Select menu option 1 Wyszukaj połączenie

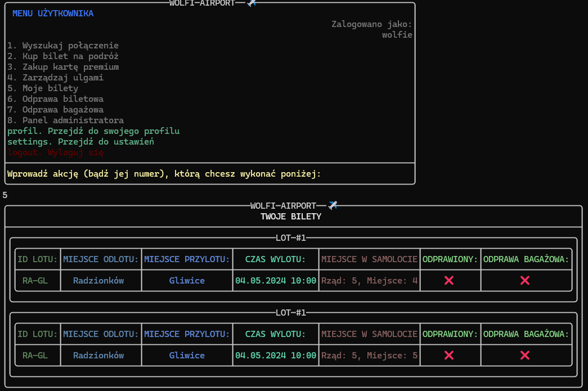(63, 46)
